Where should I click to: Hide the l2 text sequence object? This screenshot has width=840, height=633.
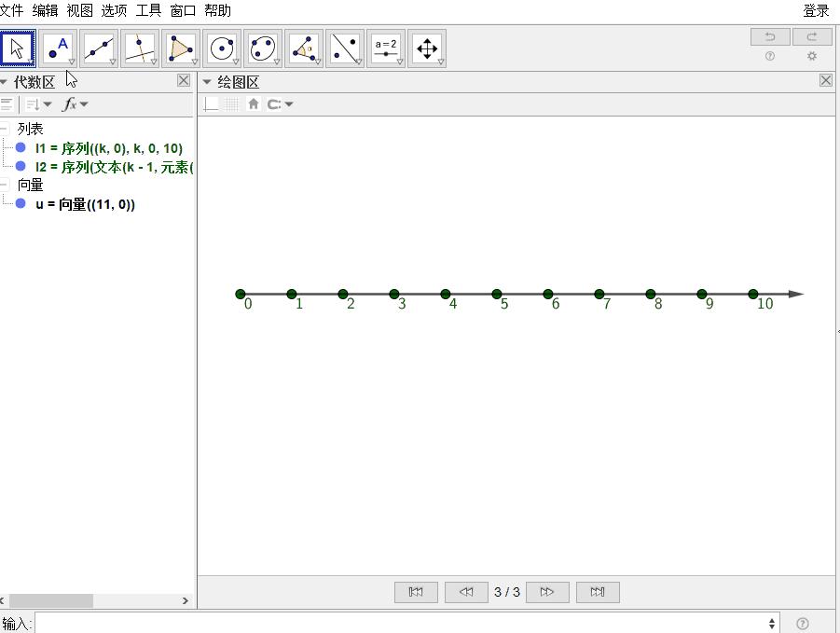(x=21, y=167)
